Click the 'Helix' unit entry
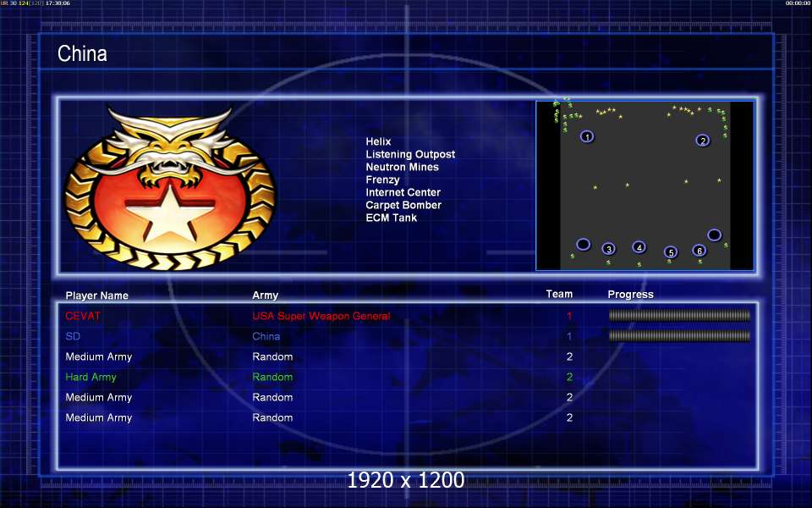This screenshot has width=812, height=508. pos(379,141)
